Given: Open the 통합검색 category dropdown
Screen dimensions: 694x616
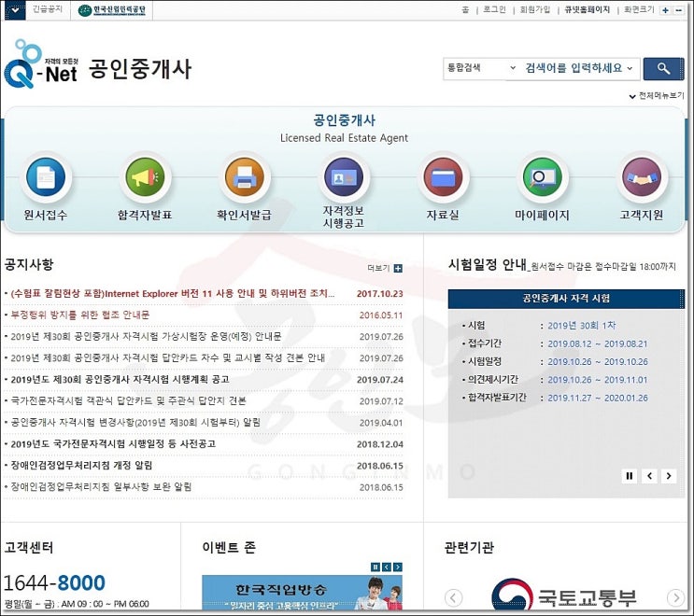Looking at the screenshot, I should point(481,68).
